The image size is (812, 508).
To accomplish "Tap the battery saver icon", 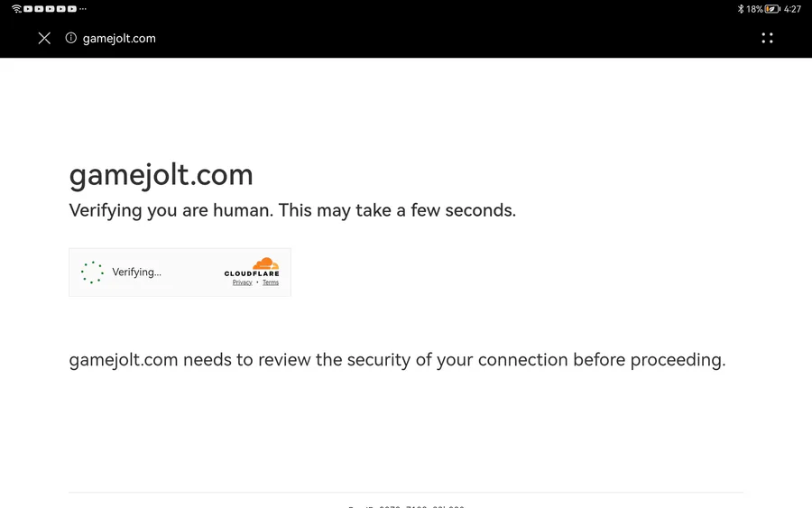I will tap(772, 9).
